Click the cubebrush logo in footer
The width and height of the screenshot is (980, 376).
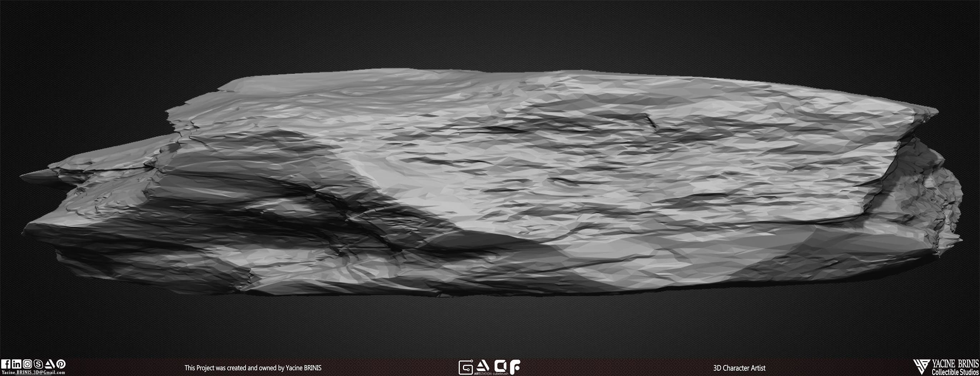(500, 368)
